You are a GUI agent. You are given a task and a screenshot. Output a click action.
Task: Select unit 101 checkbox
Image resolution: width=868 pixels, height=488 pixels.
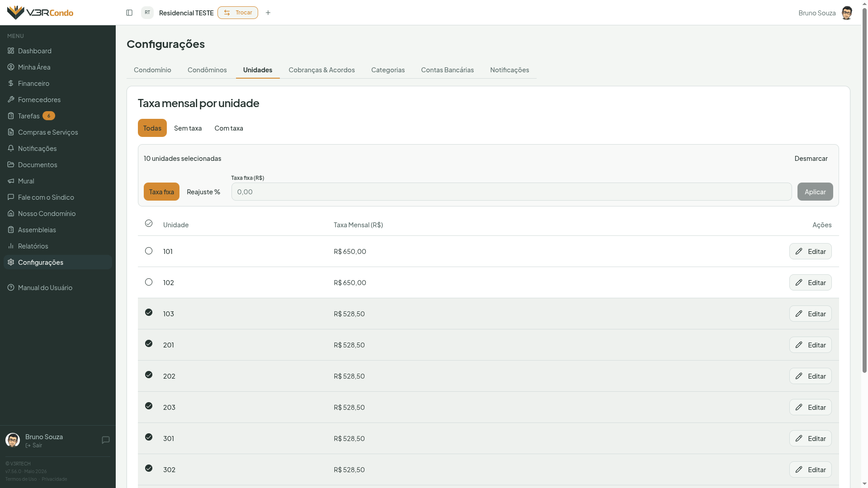click(x=149, y=251)
